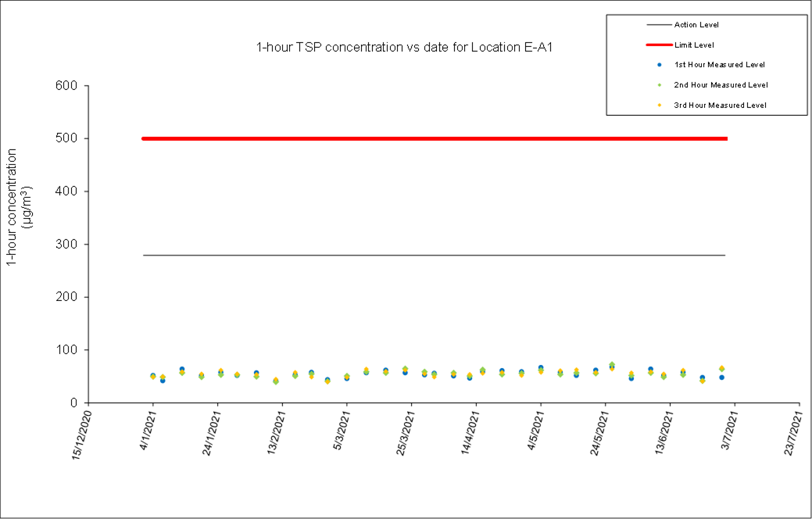Click '2nd Hour Measured Level' legend text
The height and width of the screenshot is (519, 812).
[x=720, y=84]
